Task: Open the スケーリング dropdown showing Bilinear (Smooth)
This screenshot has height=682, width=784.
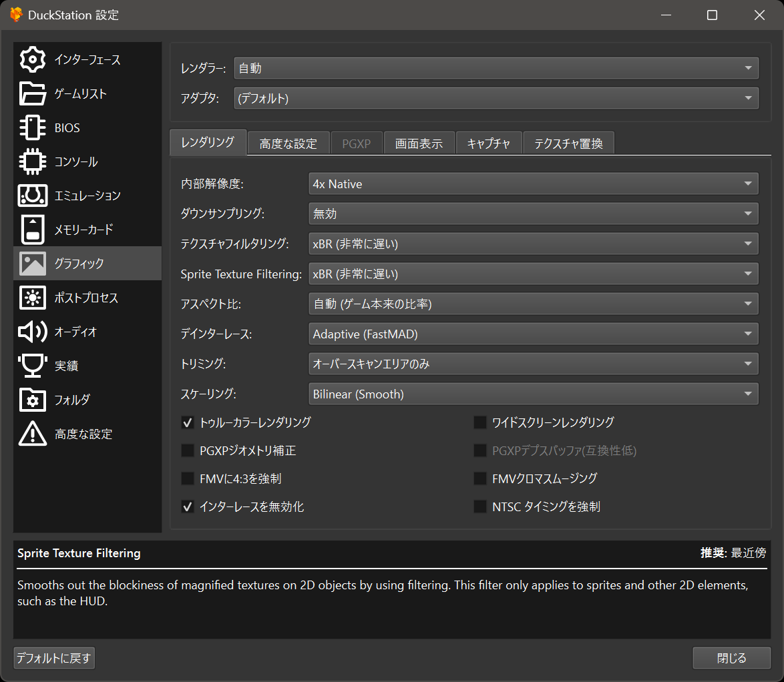Action: point(534,394)
